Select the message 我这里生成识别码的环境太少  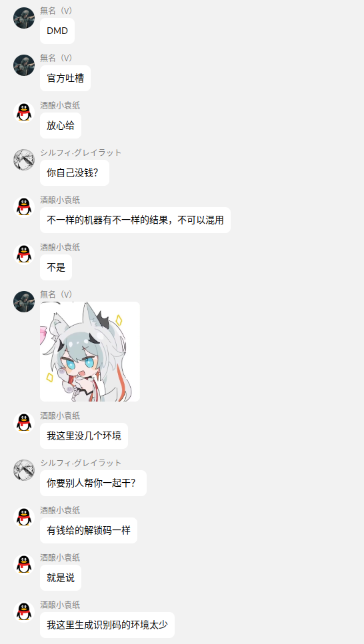107,625
